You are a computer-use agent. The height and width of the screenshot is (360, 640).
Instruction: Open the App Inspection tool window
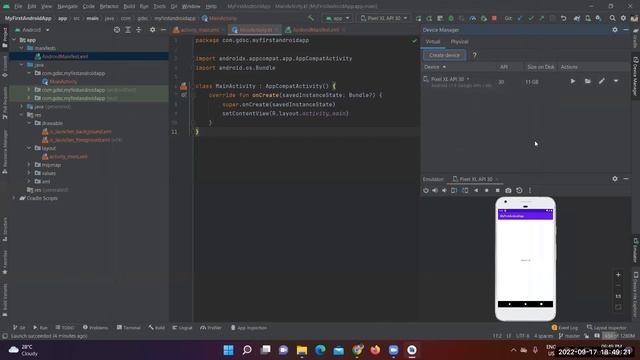[249, 328]
